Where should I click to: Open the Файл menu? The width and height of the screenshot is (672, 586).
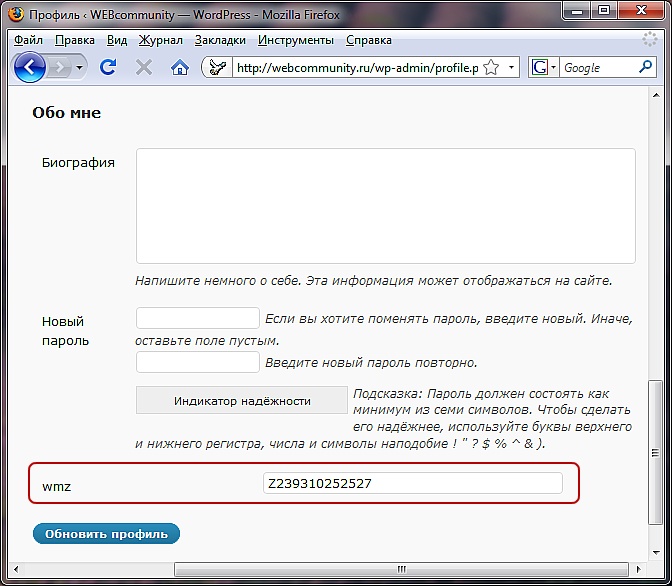(29, 40)
